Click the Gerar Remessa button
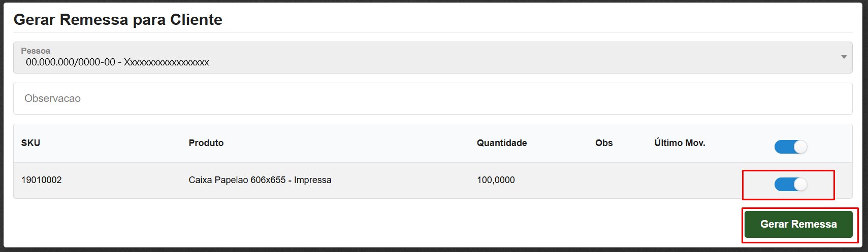 point(798,224)
